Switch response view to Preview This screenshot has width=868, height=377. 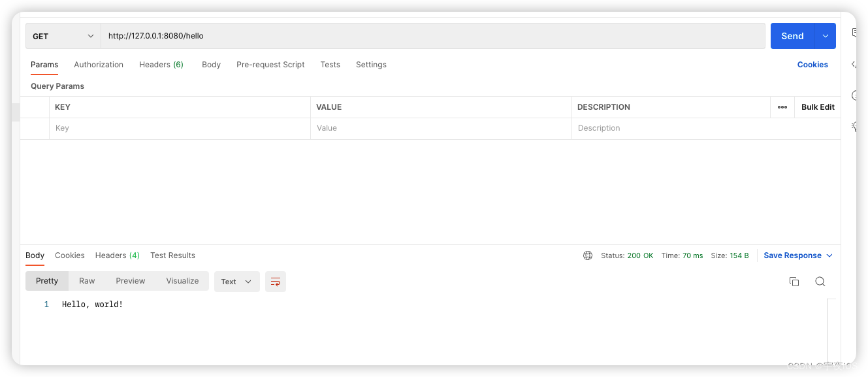[131, 281]
